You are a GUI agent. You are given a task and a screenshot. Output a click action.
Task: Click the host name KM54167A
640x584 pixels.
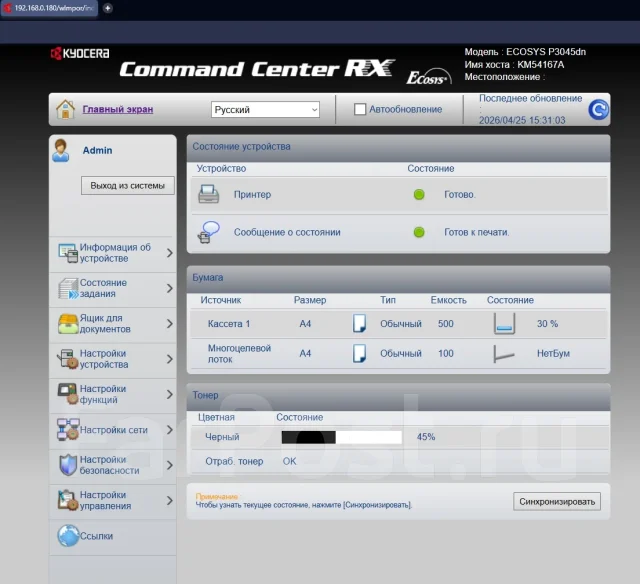(x=541, y=64)
